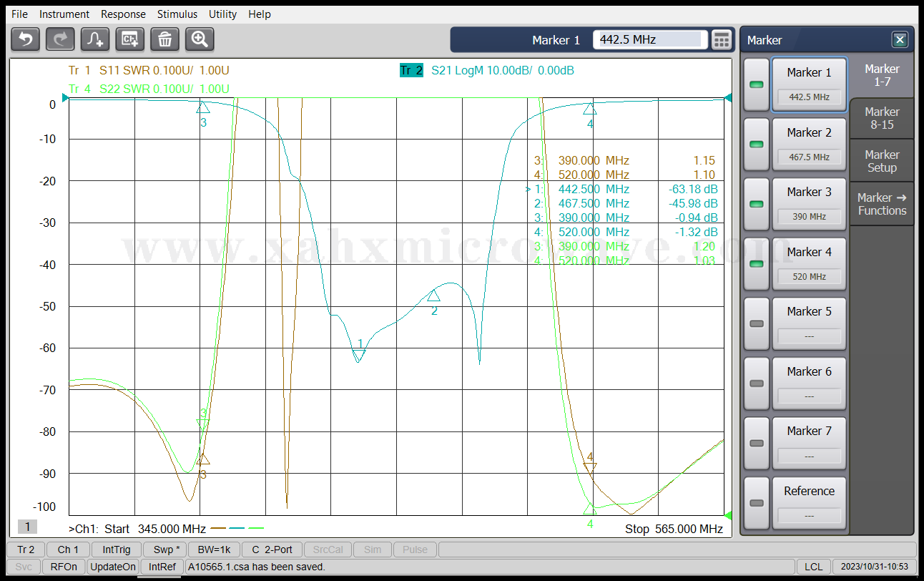This screenshot has height=581, width=924.
Task: Click the Pulse status field
Action: point(415,550)
